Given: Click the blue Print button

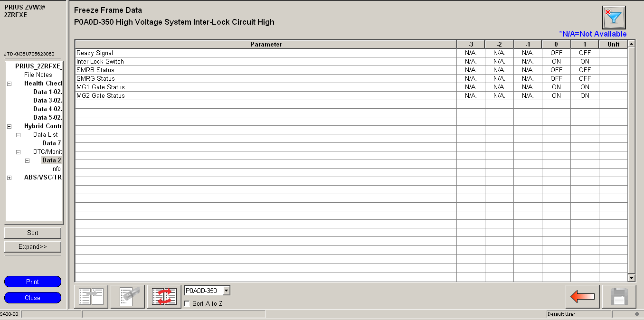Looking at the screenshot, I should coord(33,282).
